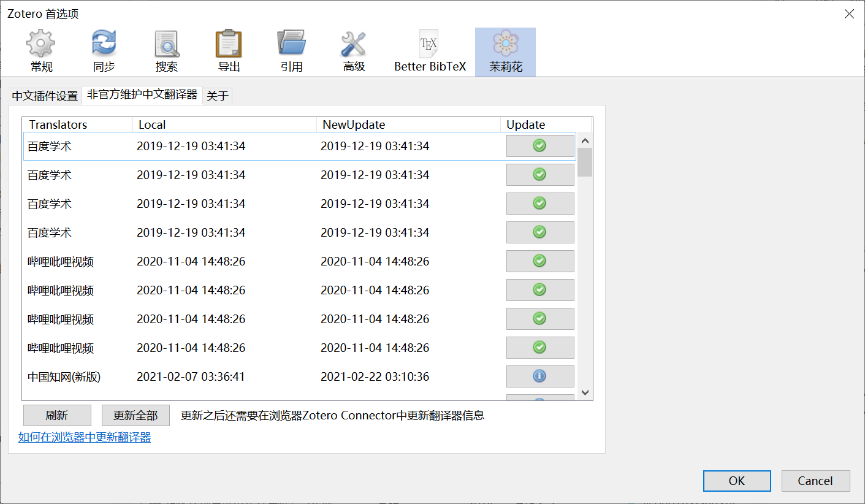This screenshot has height=504, width=865.
Task: Close the Zotero 首选项 window
Action: click(849, 13)
